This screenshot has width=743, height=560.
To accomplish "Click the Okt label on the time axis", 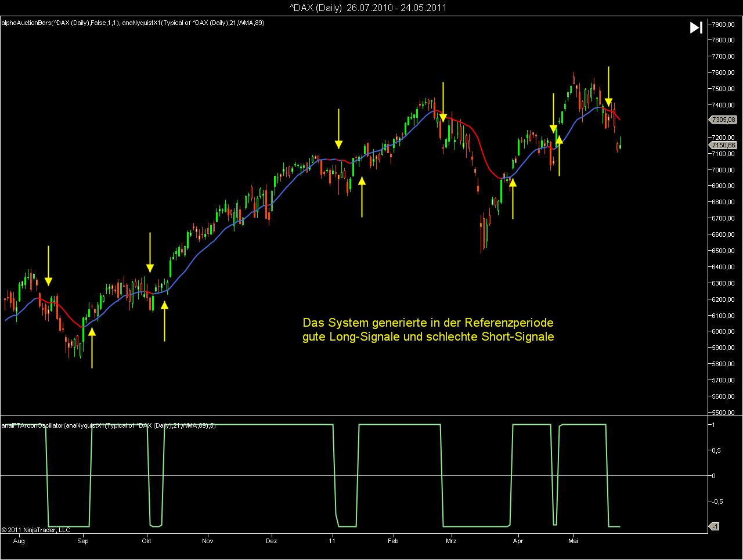I will (x=146, y=541).
